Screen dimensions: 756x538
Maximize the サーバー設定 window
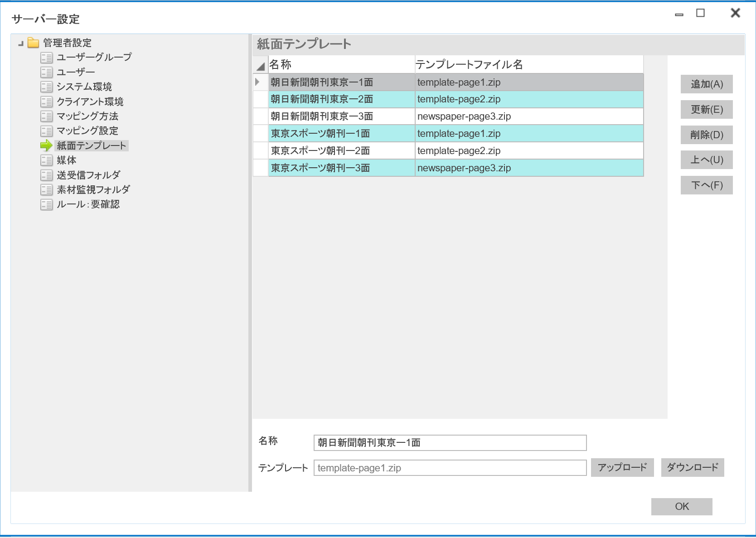[x=700, y=13]
